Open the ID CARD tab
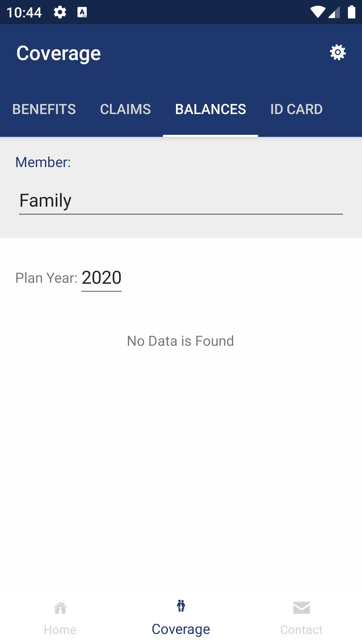This screenshot has width=362, height=644. (x=296, y=109)
